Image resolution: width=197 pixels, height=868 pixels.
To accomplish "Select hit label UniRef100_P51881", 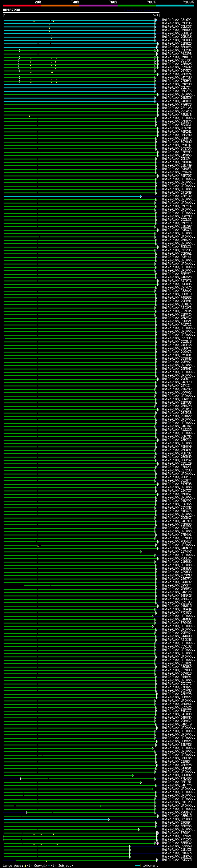I will [176, 355].
